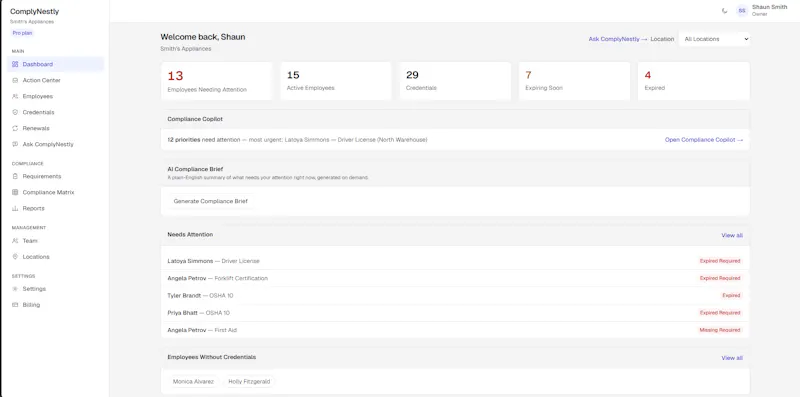Click the Credentials shield icon
The image size is (800, 397).
pyautogui.click(x=15, y=112)
